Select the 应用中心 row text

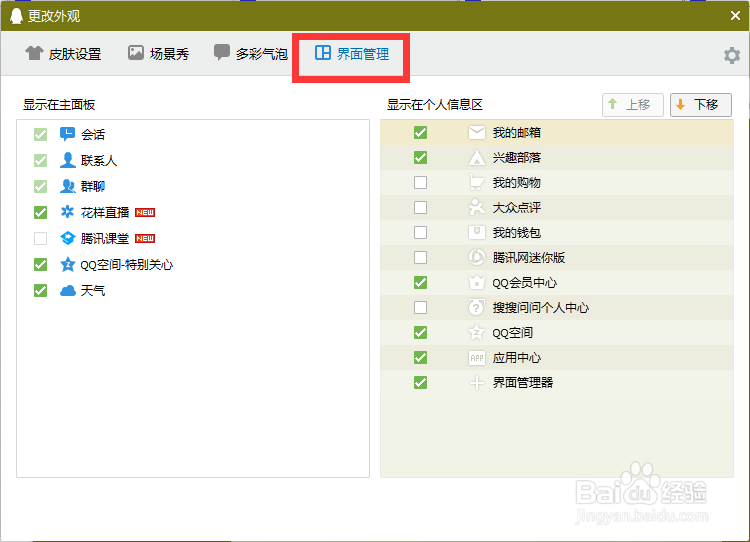517,357
